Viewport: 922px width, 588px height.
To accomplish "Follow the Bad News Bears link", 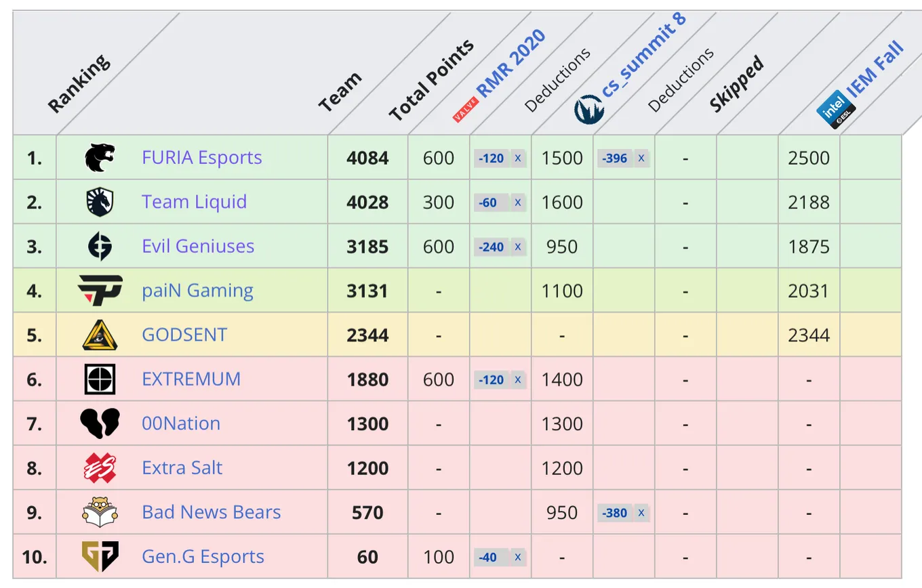I will [212, 513].
